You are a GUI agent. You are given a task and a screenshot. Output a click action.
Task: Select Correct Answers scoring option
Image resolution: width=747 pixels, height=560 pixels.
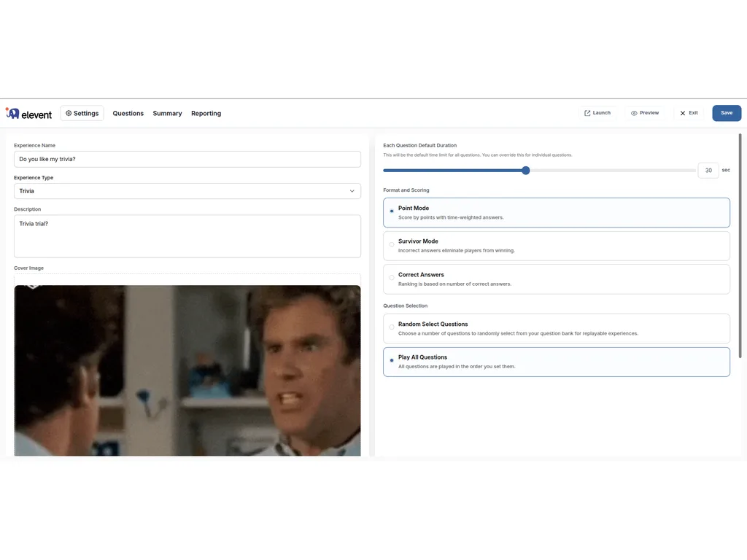(557, 279)
